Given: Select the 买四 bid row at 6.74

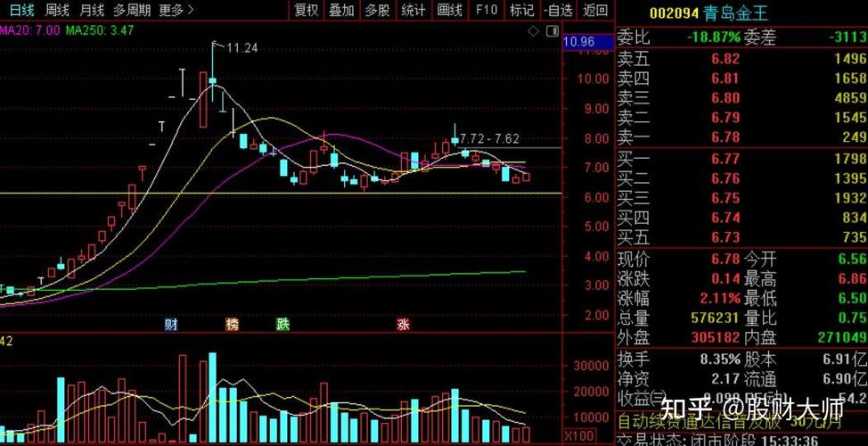Looking at the screenshot, I should pos(741,217).
